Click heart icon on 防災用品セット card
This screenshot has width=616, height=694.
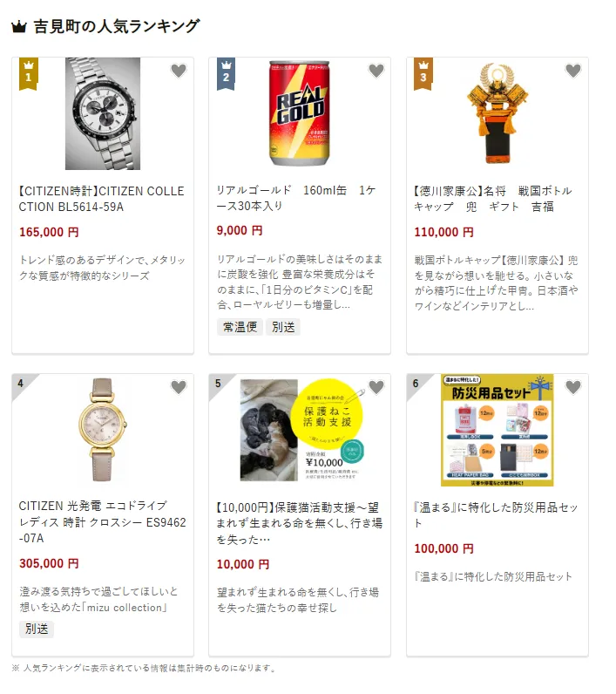tap(573, 387)
